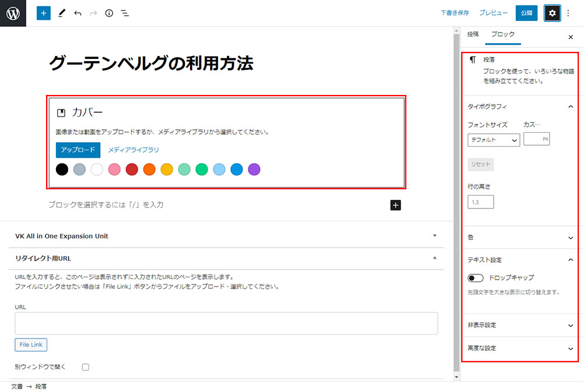Viewport: 583px width, 392px height.
Task: Expand the 高度な設定 section
Action: (520, 348)
